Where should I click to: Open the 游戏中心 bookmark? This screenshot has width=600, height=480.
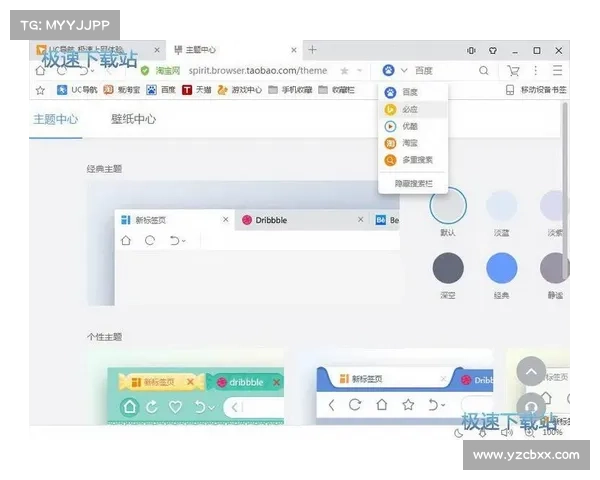click(240, 90)
